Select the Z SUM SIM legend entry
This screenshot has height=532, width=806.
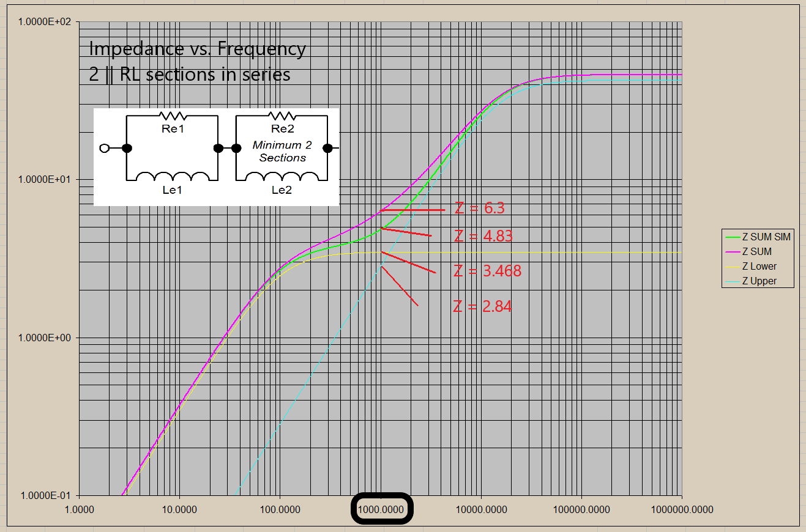(759, 237)
